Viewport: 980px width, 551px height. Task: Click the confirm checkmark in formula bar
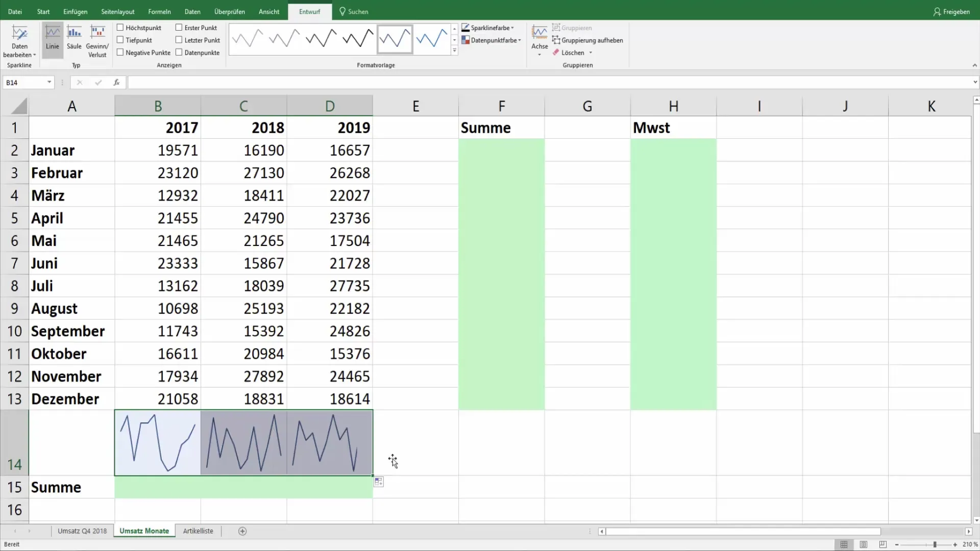click(98, 82)
